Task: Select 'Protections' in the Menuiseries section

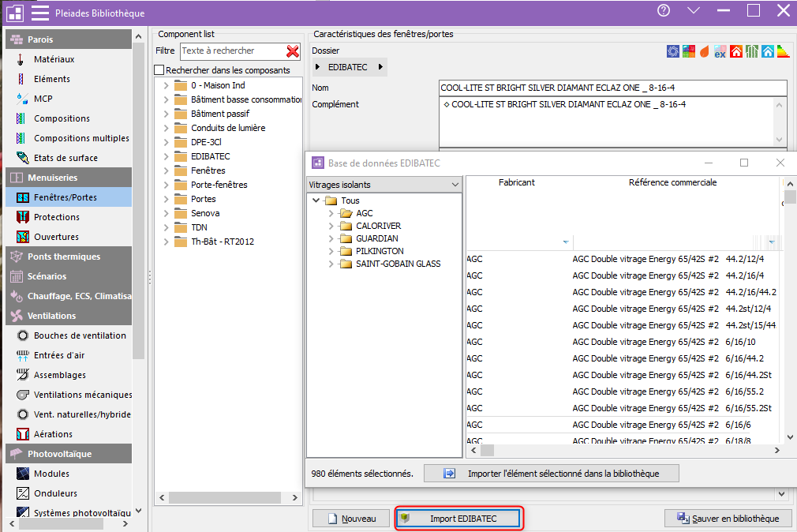Action: [x=56, y=217]
